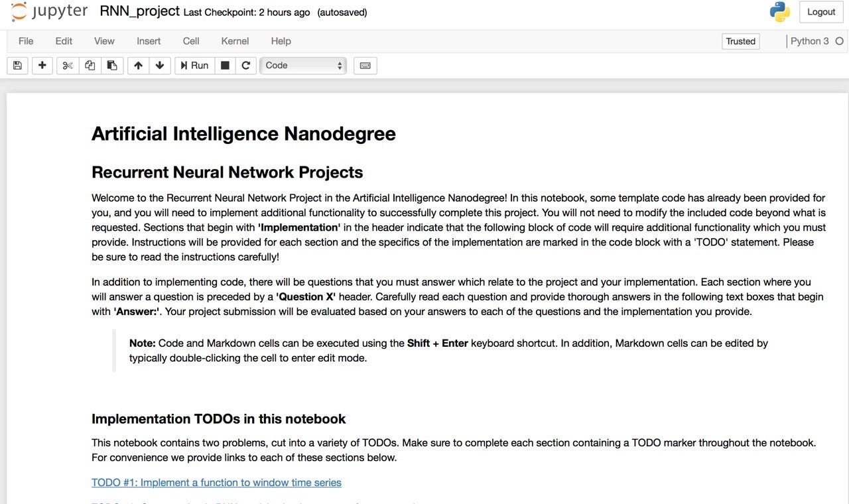Screen dimensions: 849x504
Task: Move the selected cell up
Action: click(x=137, y=65)
